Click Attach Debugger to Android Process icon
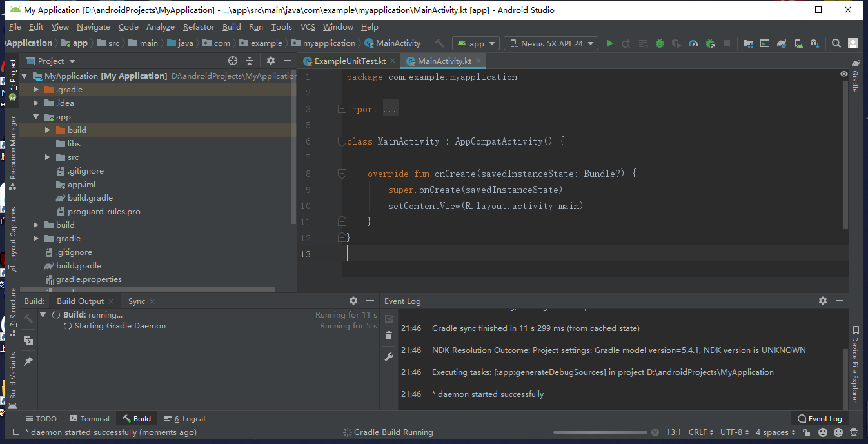This screenshot has height=444, width=868. [710, 43]
